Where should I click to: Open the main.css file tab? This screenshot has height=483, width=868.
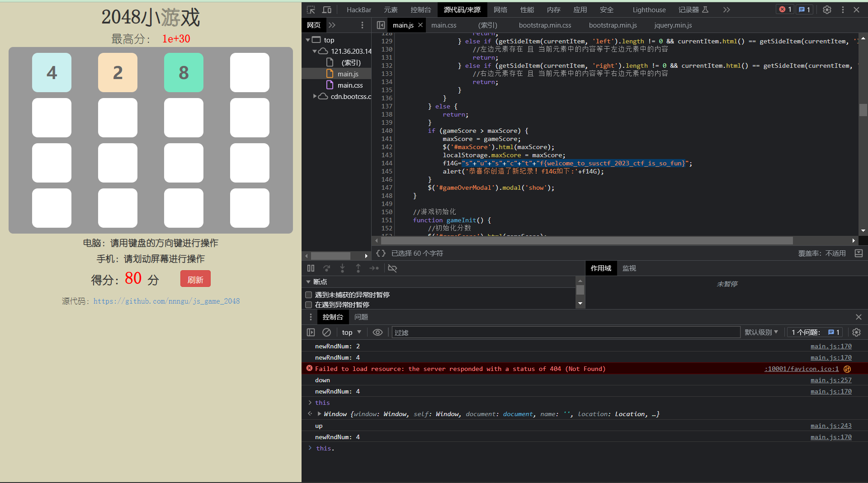point(443,25)
